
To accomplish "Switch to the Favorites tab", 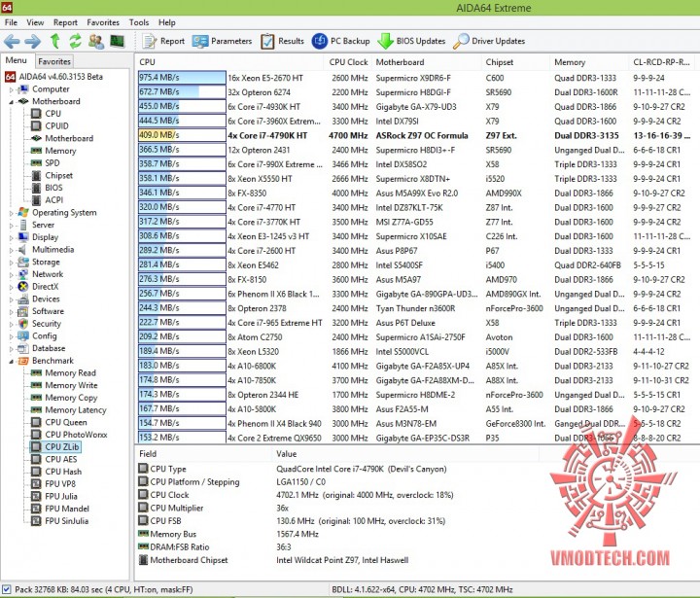I will click(54, 61).
